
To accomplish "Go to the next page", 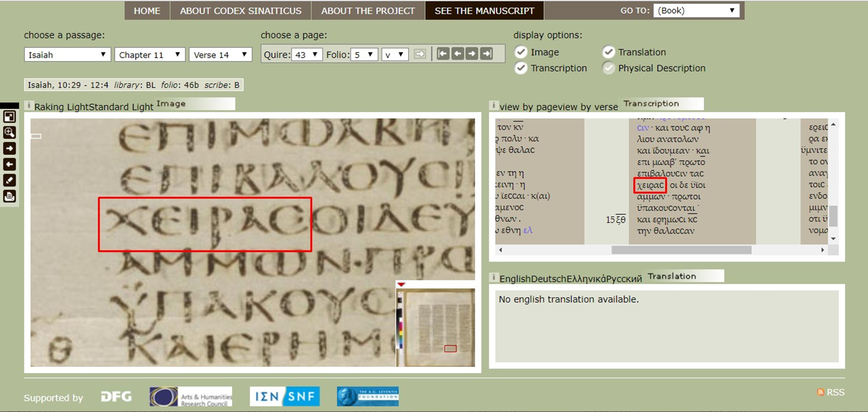I will pos(472,54).
